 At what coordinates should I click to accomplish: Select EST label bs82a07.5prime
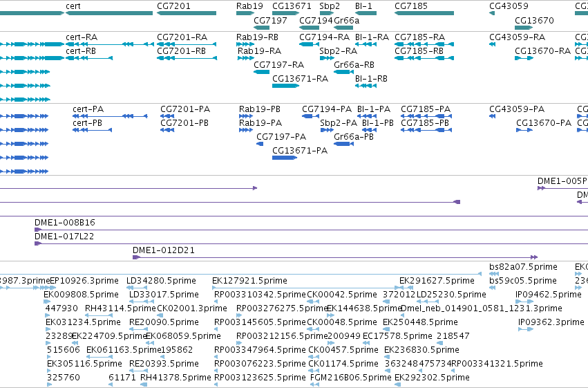(x=524, y=267)
